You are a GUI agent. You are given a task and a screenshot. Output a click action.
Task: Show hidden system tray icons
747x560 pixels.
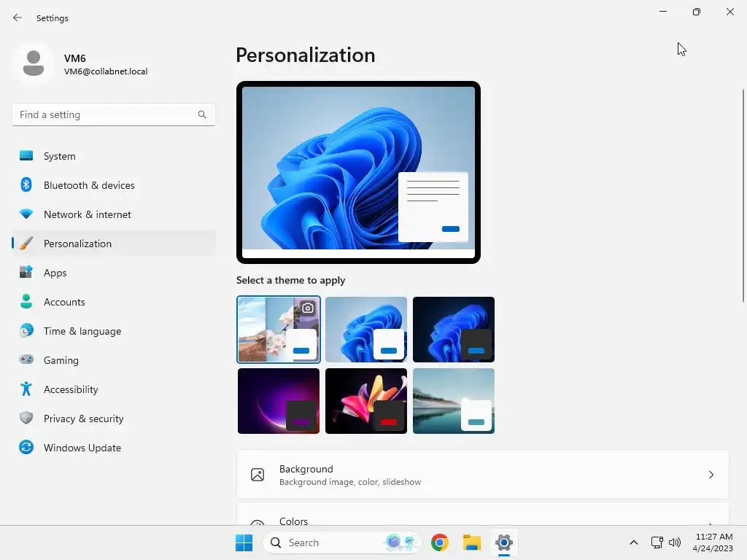(634, 542)
